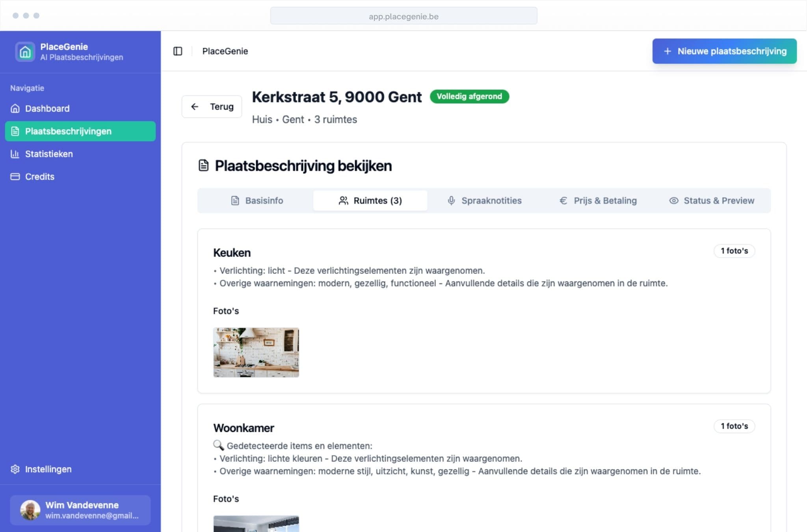Switch to the Basisinfo tab
The image size is (807, 532).
pos(257,201)
